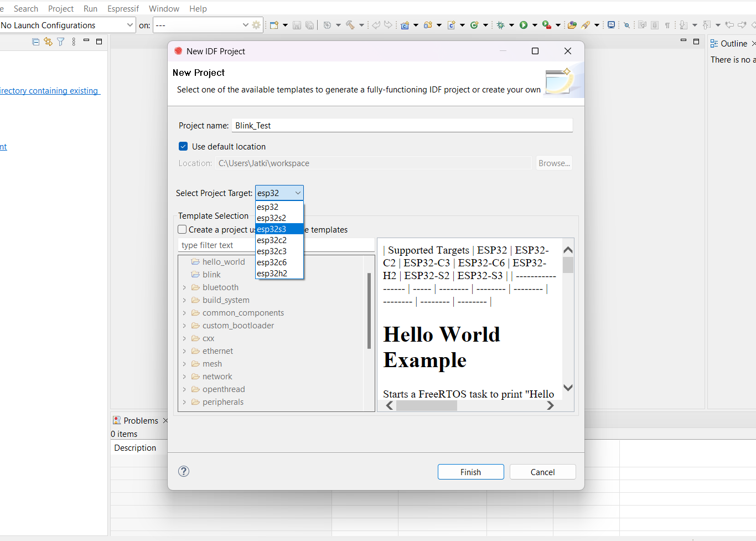
Task: Click in the Project name field
Action: click(x=402, y=126)
